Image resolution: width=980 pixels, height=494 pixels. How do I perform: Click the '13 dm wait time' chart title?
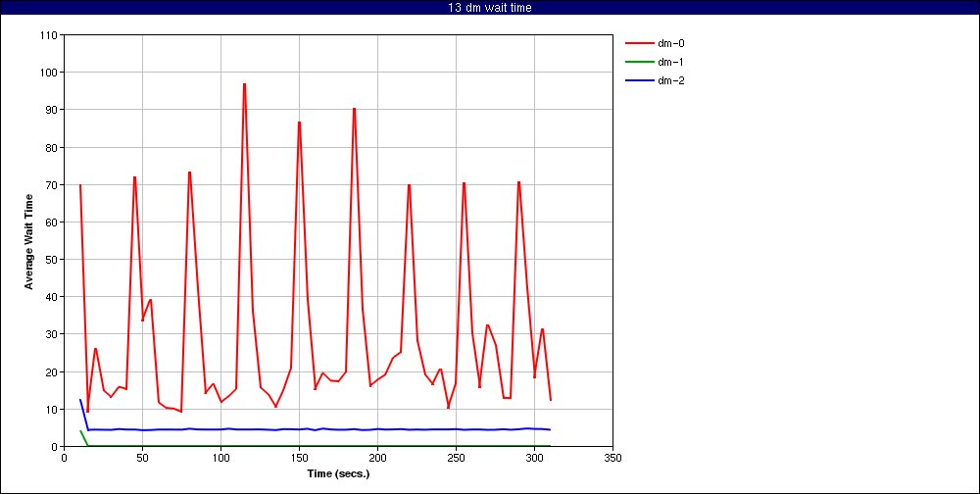[490, 8]
